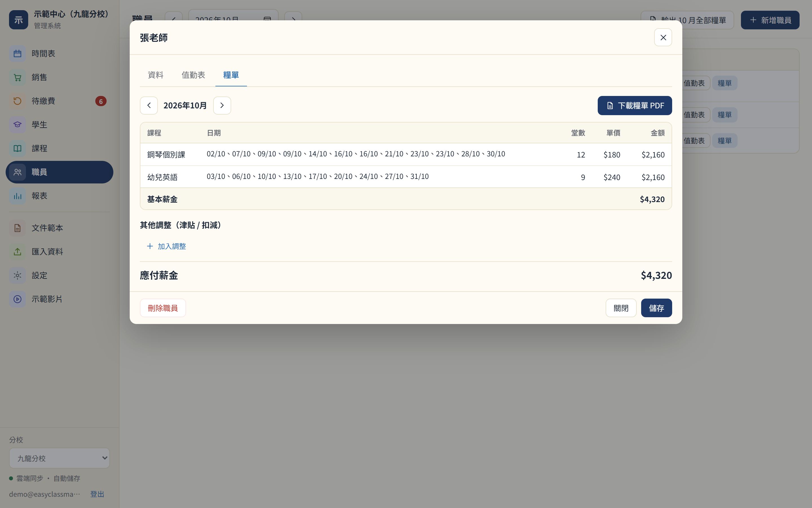Click 新增職員 button in background page
812x508 pixels.
770,20
